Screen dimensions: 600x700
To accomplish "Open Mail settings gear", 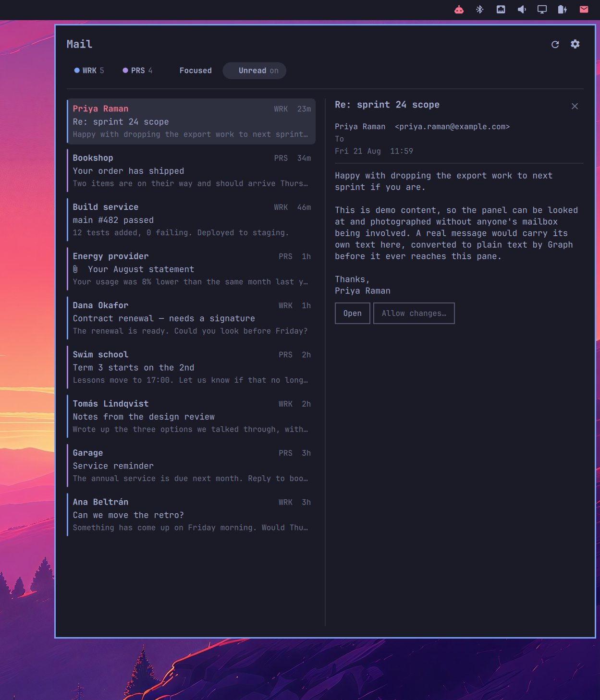I will (x=575, y=44).
